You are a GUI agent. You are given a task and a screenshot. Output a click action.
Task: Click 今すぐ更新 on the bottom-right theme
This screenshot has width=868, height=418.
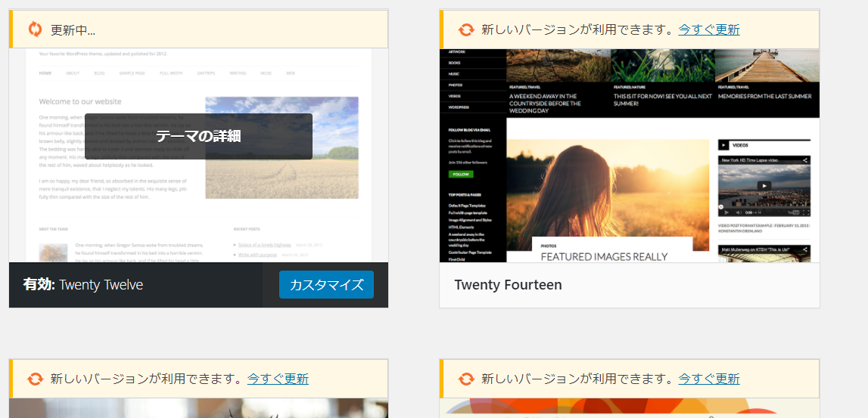[x=708, y=379]
